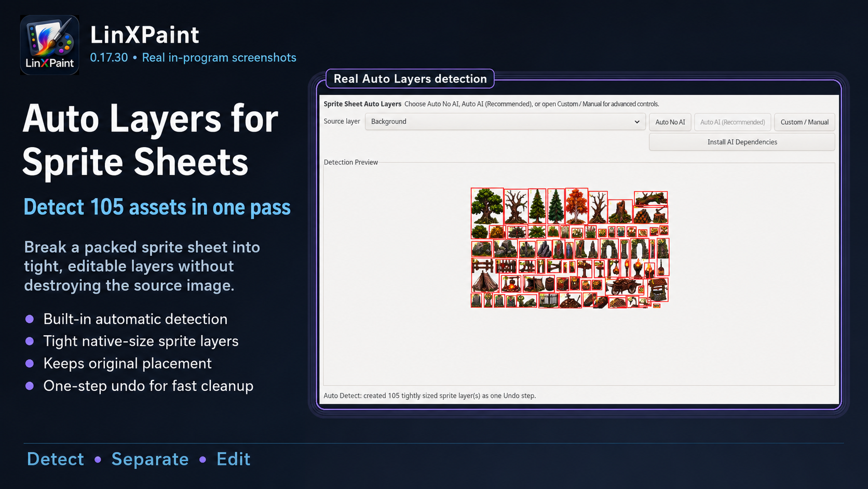Click the "Auto Layers for Sprite Sheets" headline

tap(151, 140)
